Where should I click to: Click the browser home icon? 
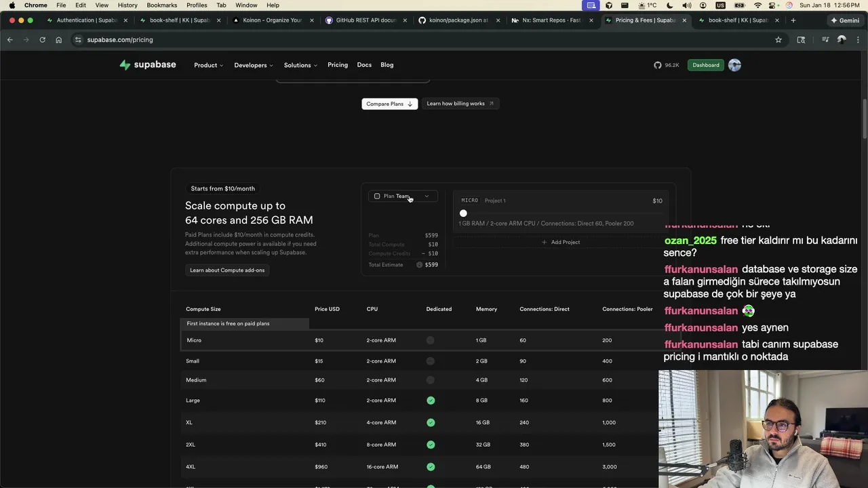(x=58, y=40)
